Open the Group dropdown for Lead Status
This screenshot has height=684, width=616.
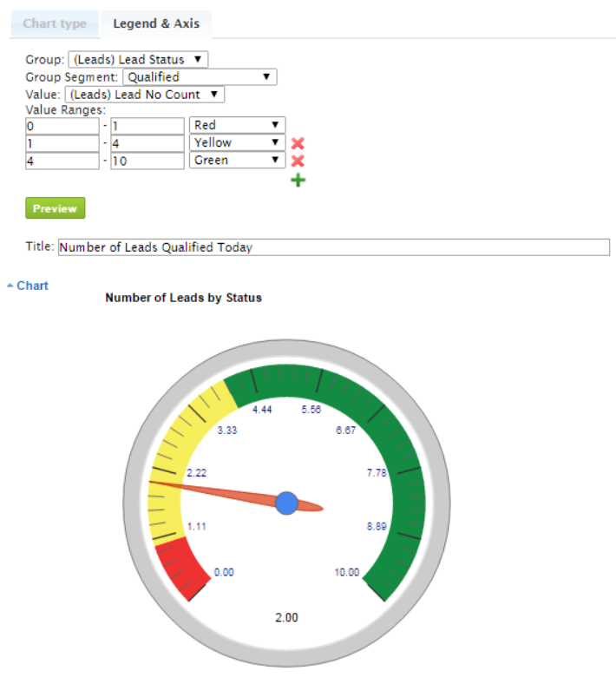138,60
